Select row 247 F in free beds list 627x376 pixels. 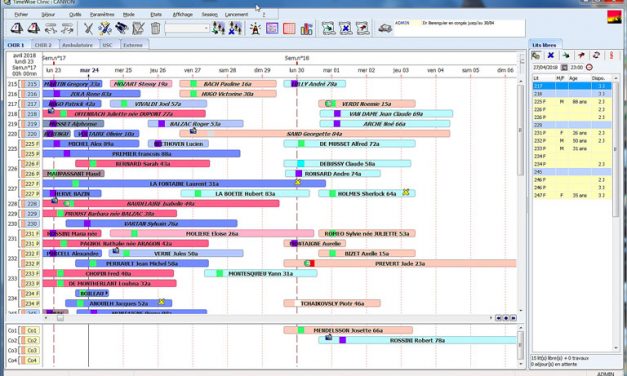[x=572, y=196]
